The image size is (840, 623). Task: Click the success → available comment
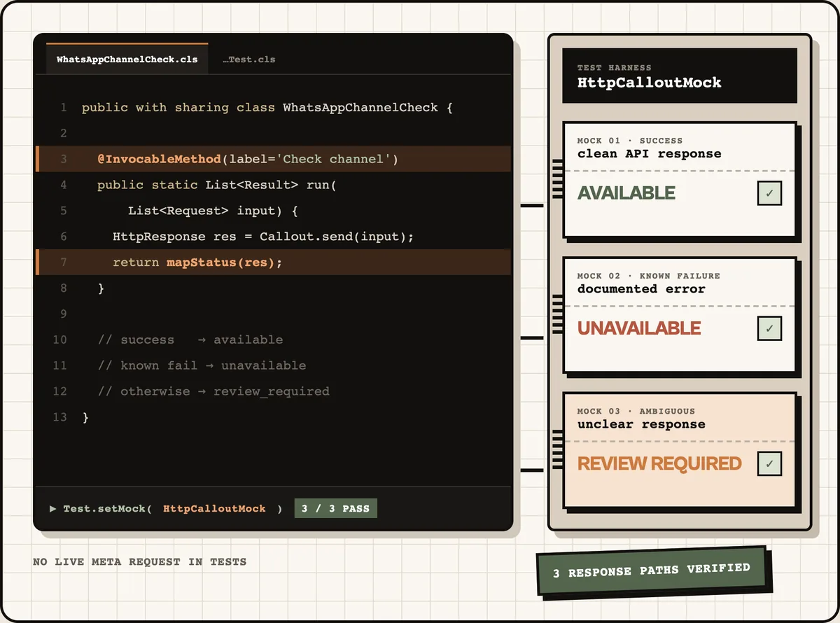pos(190,339)
